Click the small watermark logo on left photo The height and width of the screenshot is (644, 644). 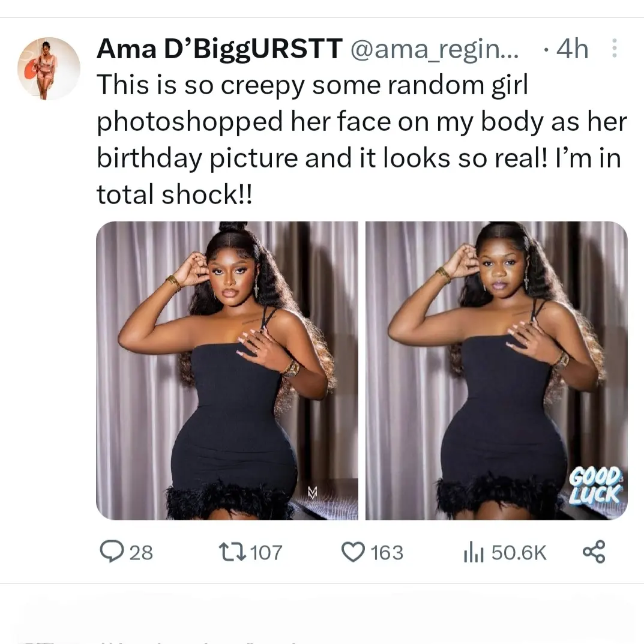pyautogui.click(x=312, y=492)
